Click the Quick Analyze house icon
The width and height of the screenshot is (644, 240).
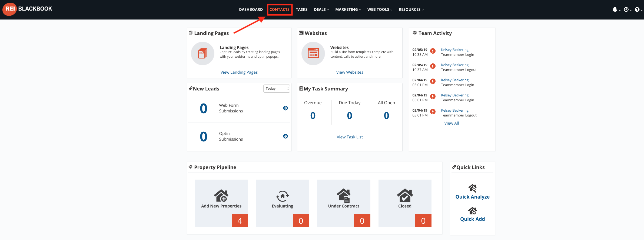pyautogui.click(x=473, y=188)
